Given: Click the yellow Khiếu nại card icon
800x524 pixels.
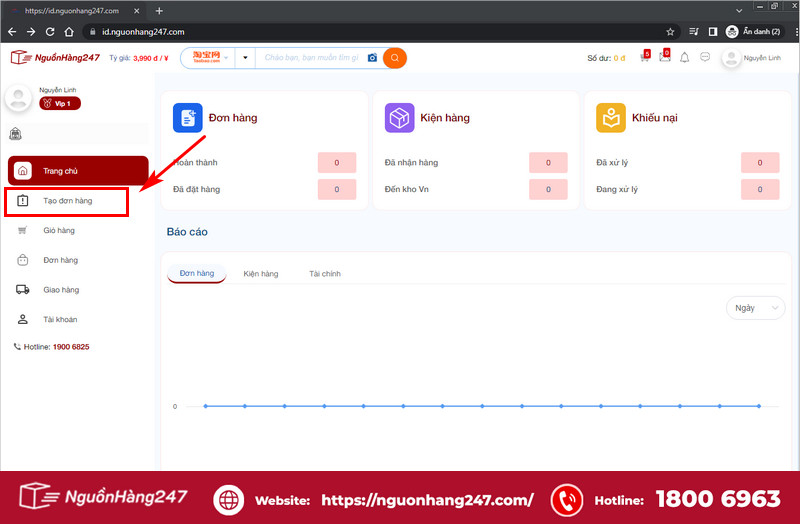Looking at the screenshot, I should pos(611,118).
